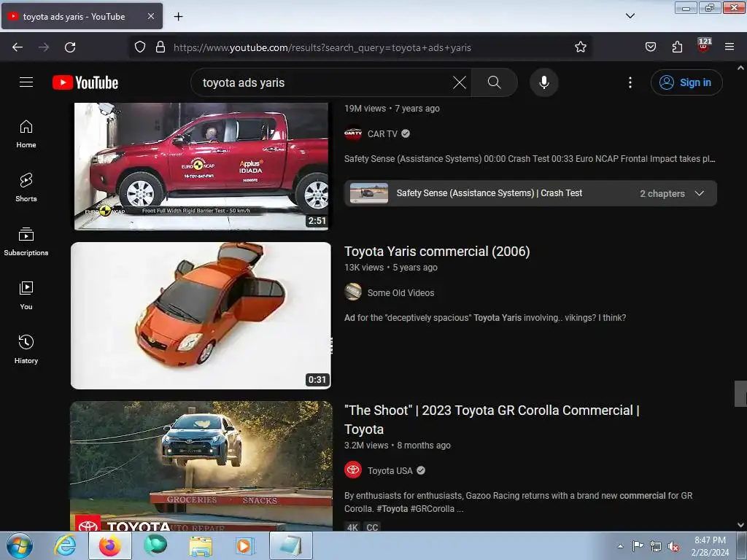Click the browser address bar URL
The height and width of the screenshot is (560, 747).
[322, 47]
